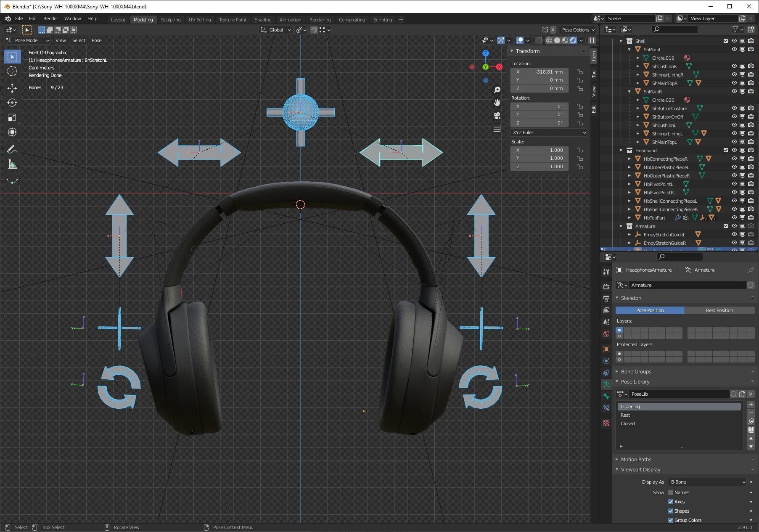Add a new workspace with plus button
The height and width of the screenshot is (532, 759).
point(401,20)
